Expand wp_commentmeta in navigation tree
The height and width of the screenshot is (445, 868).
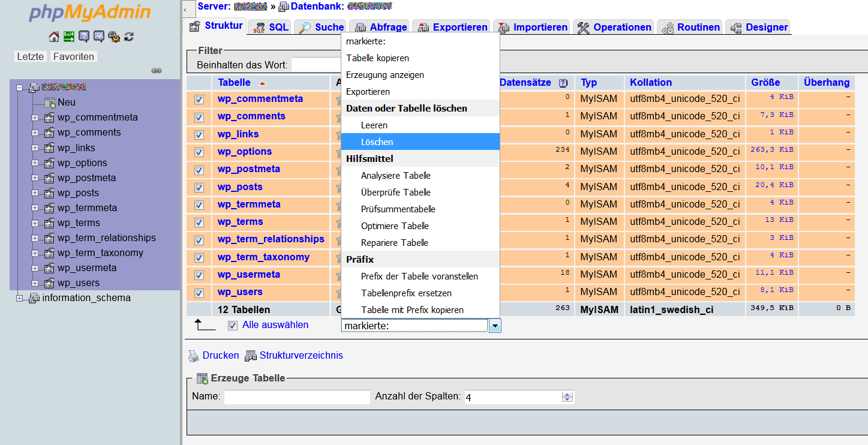(35, 118)
